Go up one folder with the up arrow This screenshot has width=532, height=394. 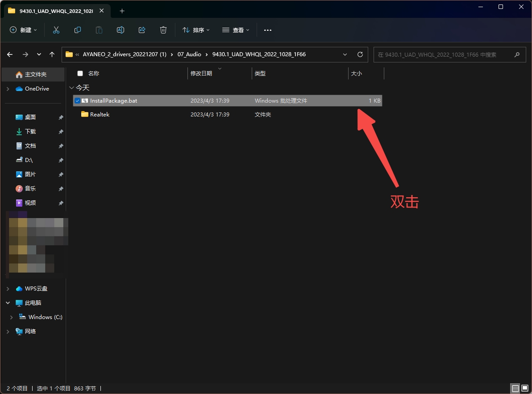(52, 54)
